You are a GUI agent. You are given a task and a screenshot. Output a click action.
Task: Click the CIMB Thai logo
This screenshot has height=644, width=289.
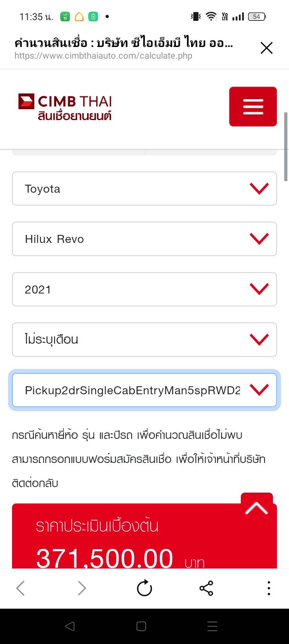(x=65, y=107)
